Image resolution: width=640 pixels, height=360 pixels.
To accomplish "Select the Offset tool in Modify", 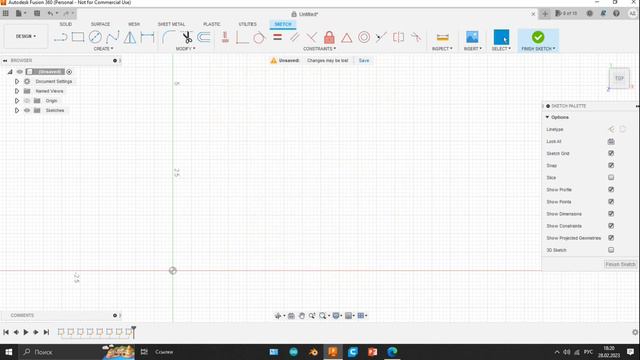I will coord(204,38).
